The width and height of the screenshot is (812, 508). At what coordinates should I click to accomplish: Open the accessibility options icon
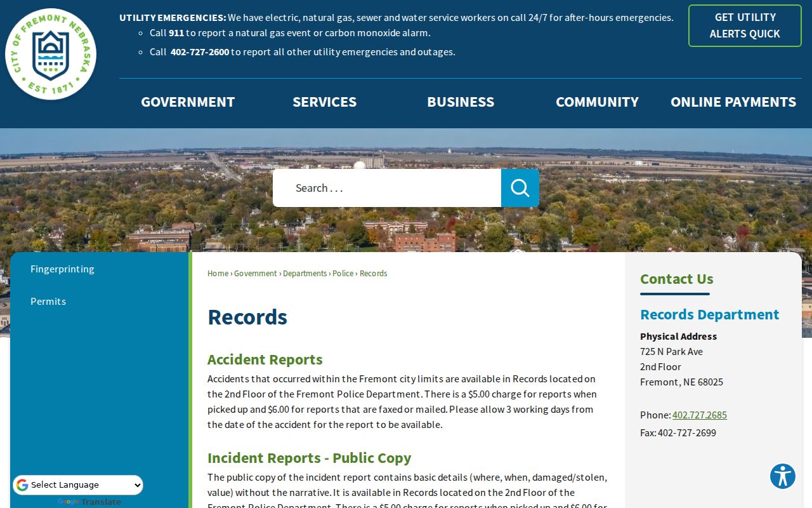[x=783, y=476]
